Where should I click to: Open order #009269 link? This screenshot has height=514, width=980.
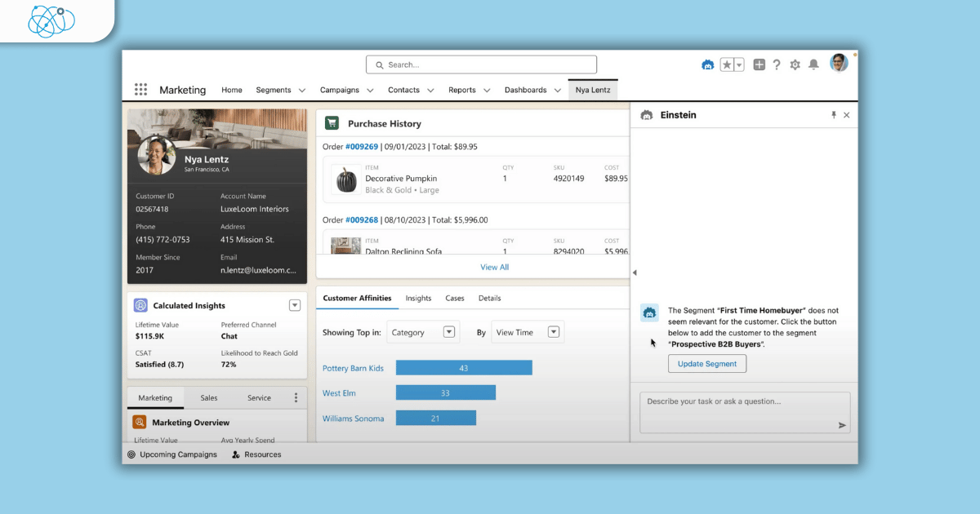(362, 147)
